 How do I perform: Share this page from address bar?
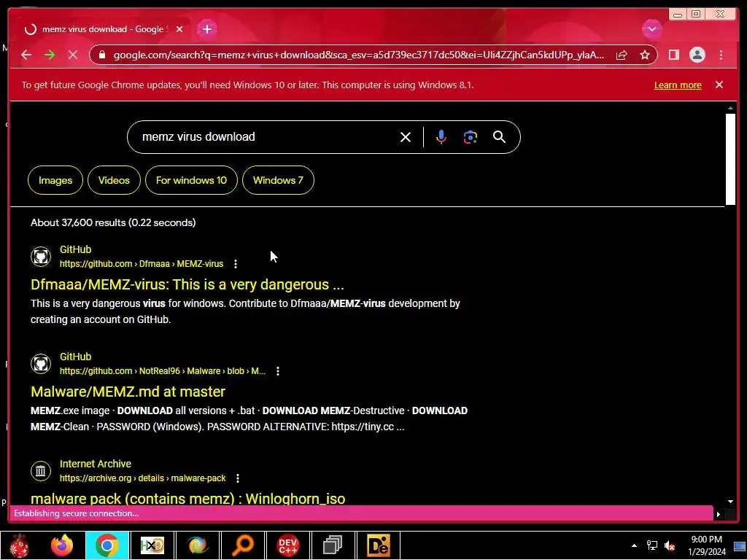click(x=622, y=55)
